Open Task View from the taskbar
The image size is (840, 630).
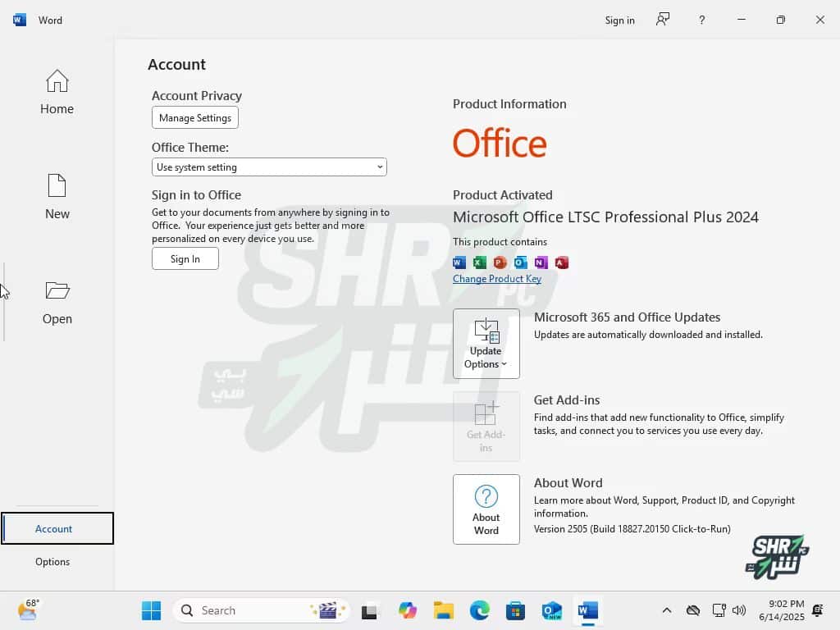[369, 610]
